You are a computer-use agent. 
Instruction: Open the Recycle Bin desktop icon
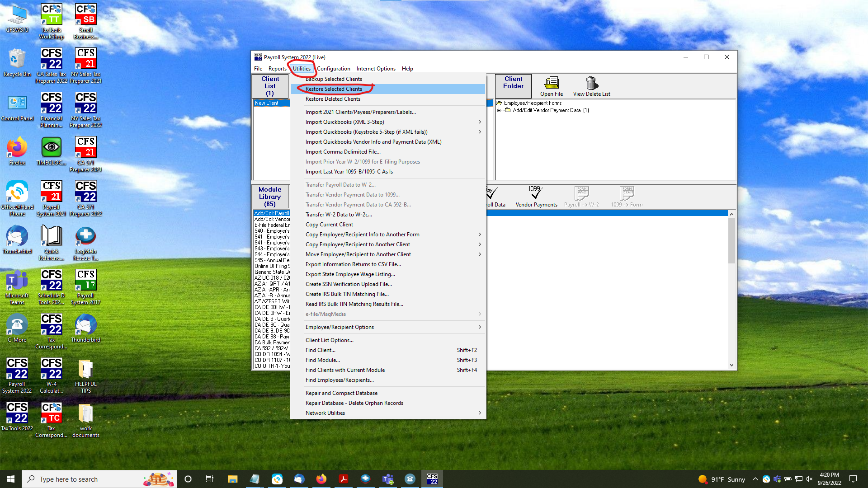pos(17,63)
